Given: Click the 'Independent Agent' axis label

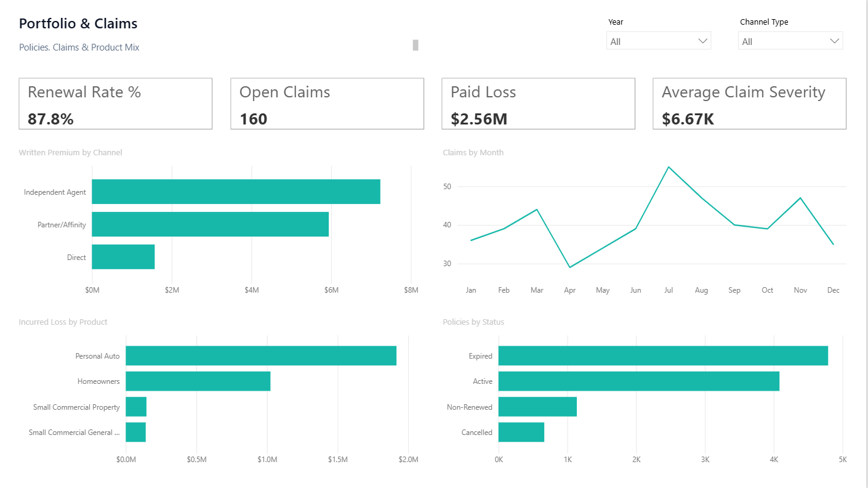Looking at the screenshot, I should tap(55, 192).
